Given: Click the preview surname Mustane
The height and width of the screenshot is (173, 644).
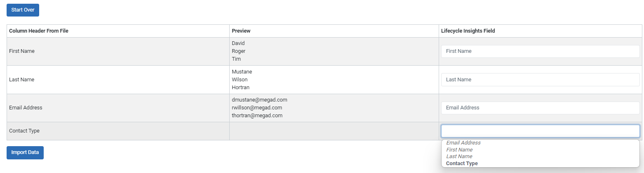Looking at the screenshot, I should (x=242, y=72).
